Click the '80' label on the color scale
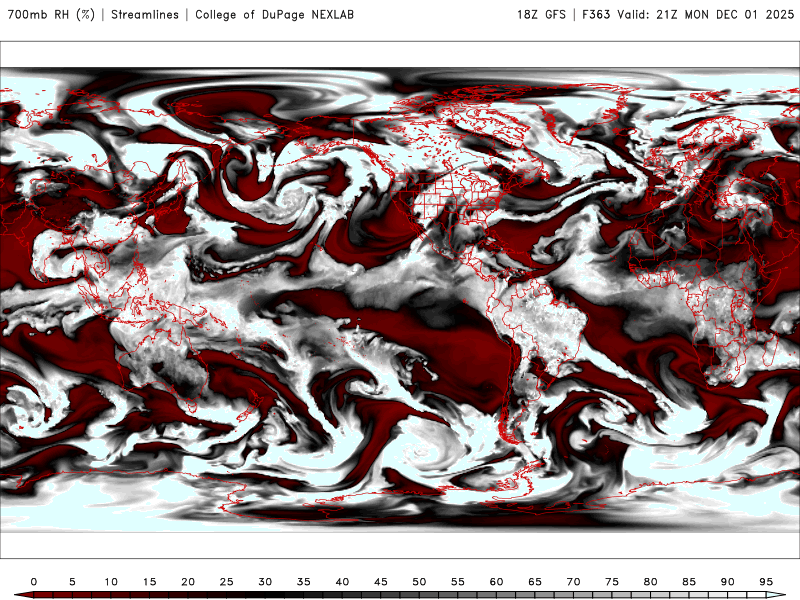The image size is (800, 600). pyautogui.click(x=651, y=582)
